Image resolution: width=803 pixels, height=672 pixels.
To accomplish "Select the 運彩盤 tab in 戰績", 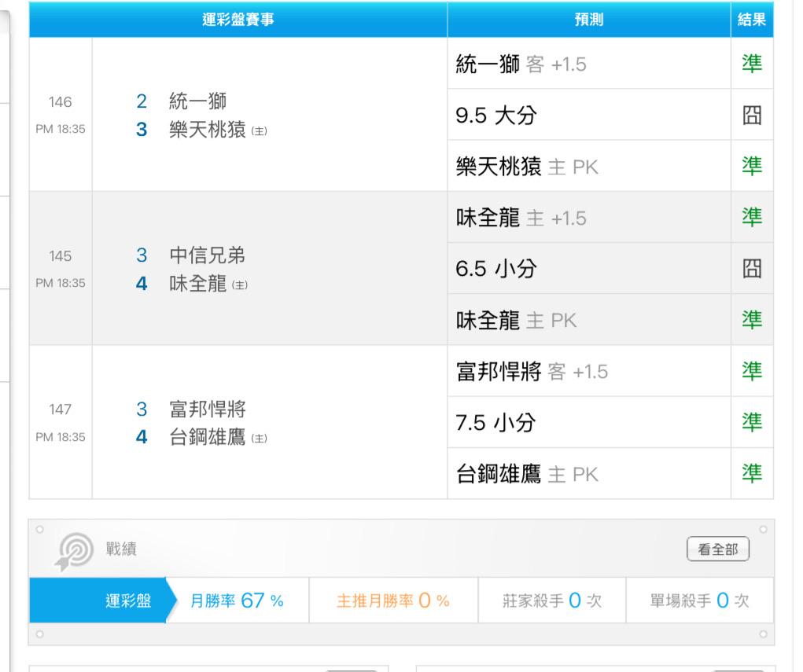I will point(102,600).
